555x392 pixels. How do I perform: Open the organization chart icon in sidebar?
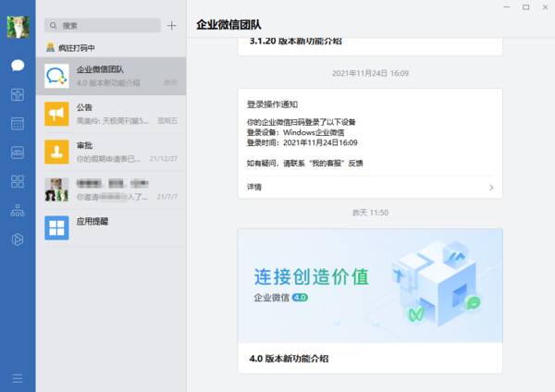point(18,210)
